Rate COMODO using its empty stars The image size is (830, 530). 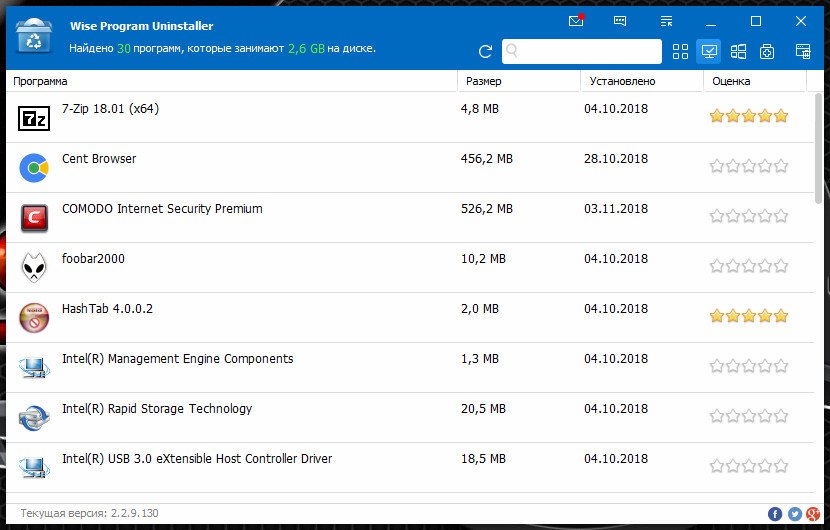[x=748, y=215]
